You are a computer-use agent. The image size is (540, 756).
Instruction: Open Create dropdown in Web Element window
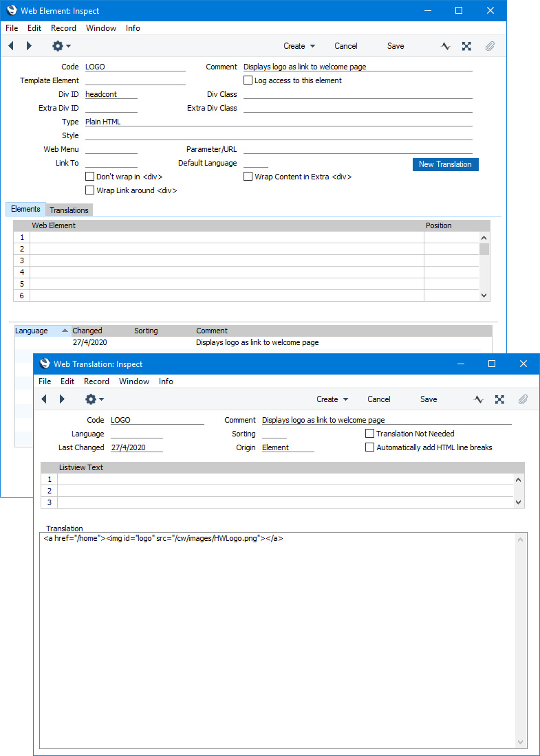[x=299, y=46]
